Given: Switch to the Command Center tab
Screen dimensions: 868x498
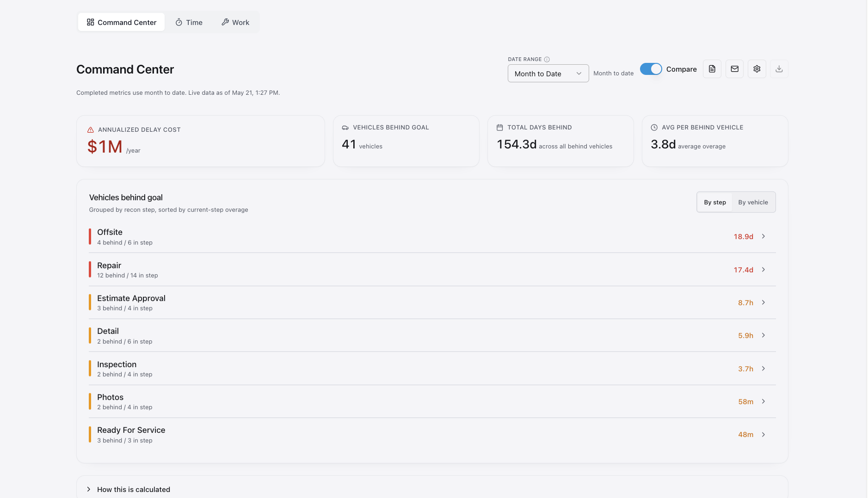Looking at the screenshot, I should pos(122,22).
